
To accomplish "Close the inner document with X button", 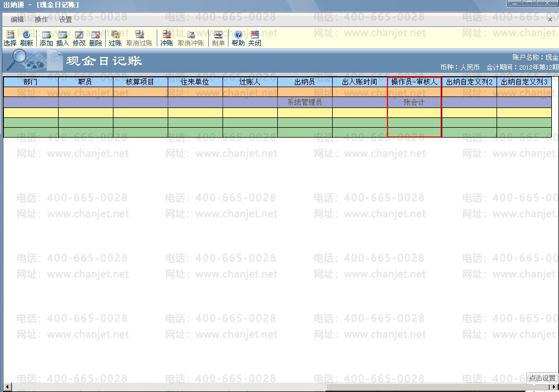I will [x=550, y=20].
